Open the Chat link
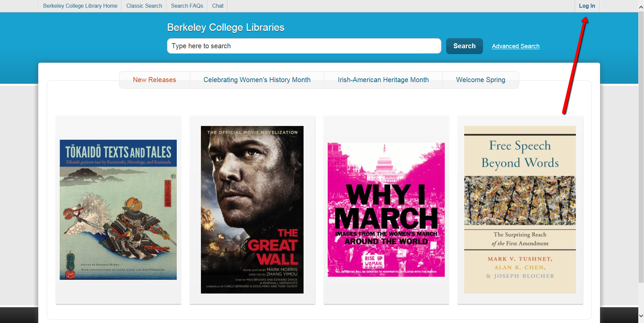 pos(218,6)
